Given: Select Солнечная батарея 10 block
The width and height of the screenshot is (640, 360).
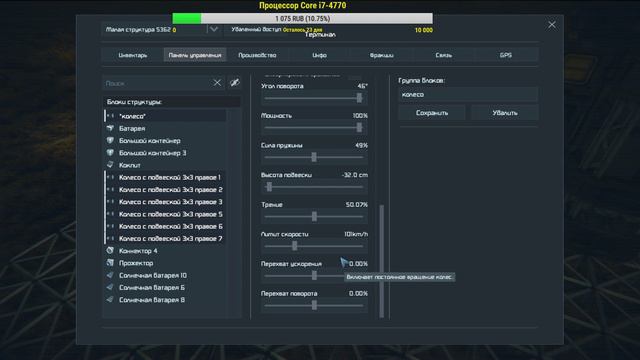Looking at the screenshot, I should click(x=165, y=275).
